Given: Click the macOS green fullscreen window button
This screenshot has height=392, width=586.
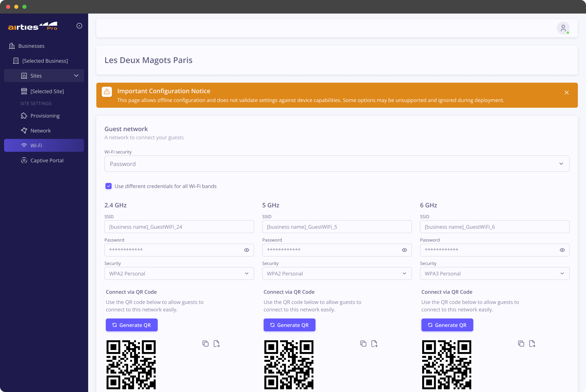Looking at the screenshot, I should click(24, 7).
